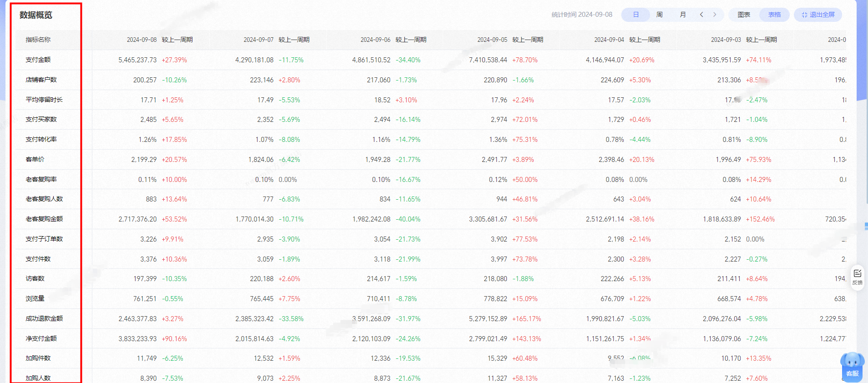Click the next period right arrow
The image size is (868, 383).
(x=715, y=15)
